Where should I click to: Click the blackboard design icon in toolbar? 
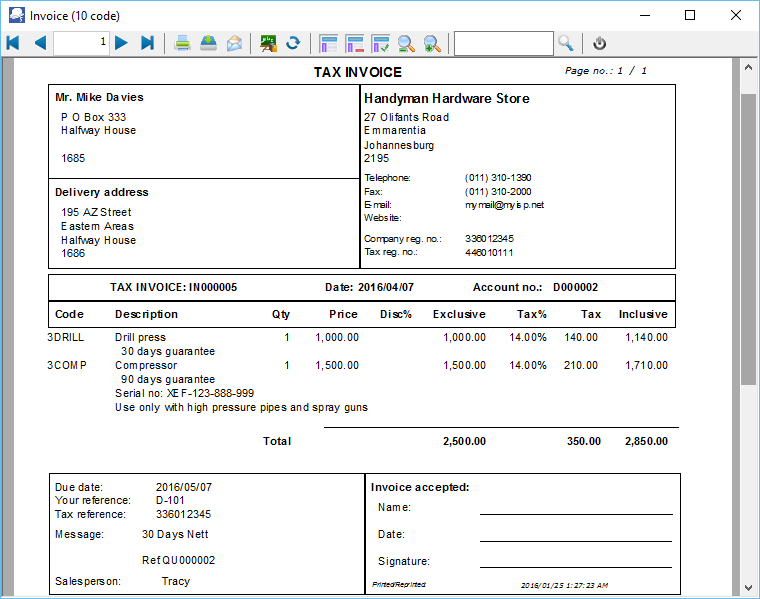click(268, 43)
